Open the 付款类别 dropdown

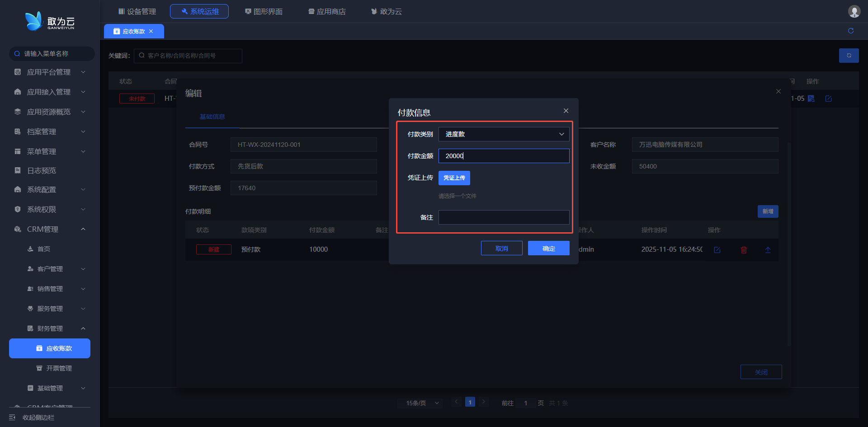pyautogui.click(x=503, y=134)
